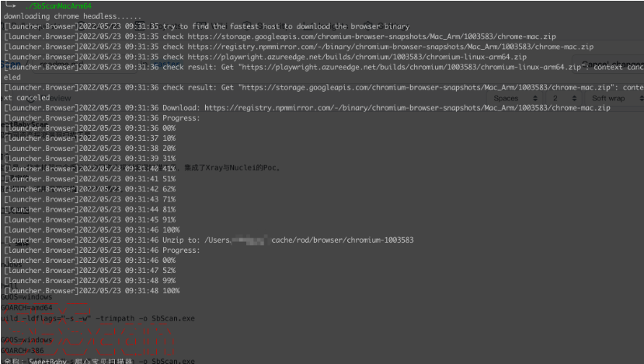Click the 41% download progress entry

[155, 168]
